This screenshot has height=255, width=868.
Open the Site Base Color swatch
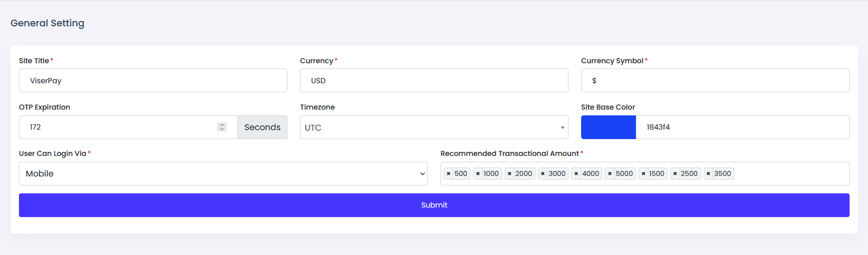608,127
